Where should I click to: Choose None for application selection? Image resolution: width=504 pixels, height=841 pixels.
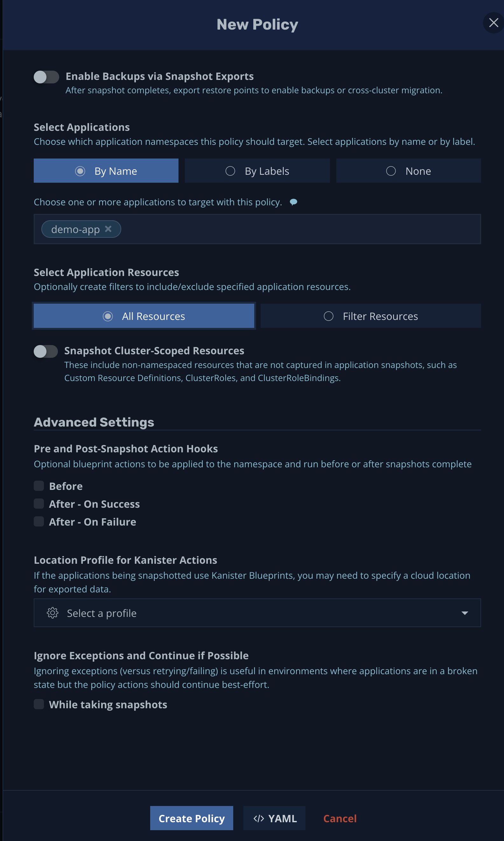[408, 171]
